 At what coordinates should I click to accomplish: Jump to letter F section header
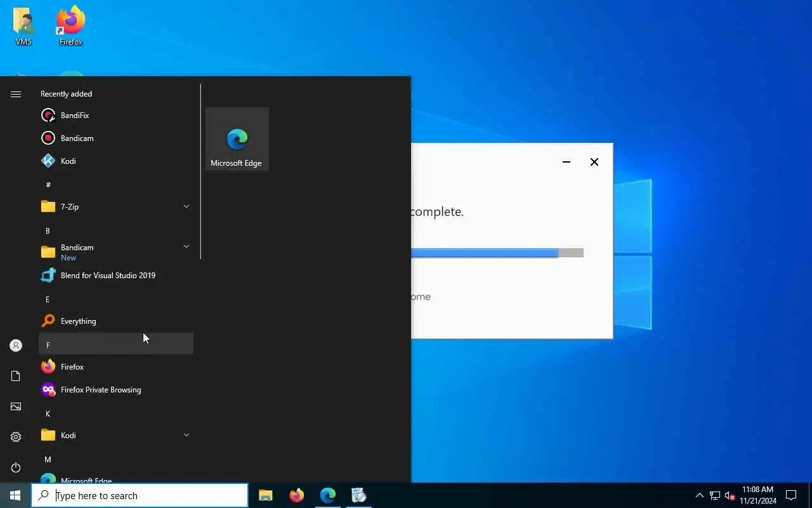(x=116, y=344)
